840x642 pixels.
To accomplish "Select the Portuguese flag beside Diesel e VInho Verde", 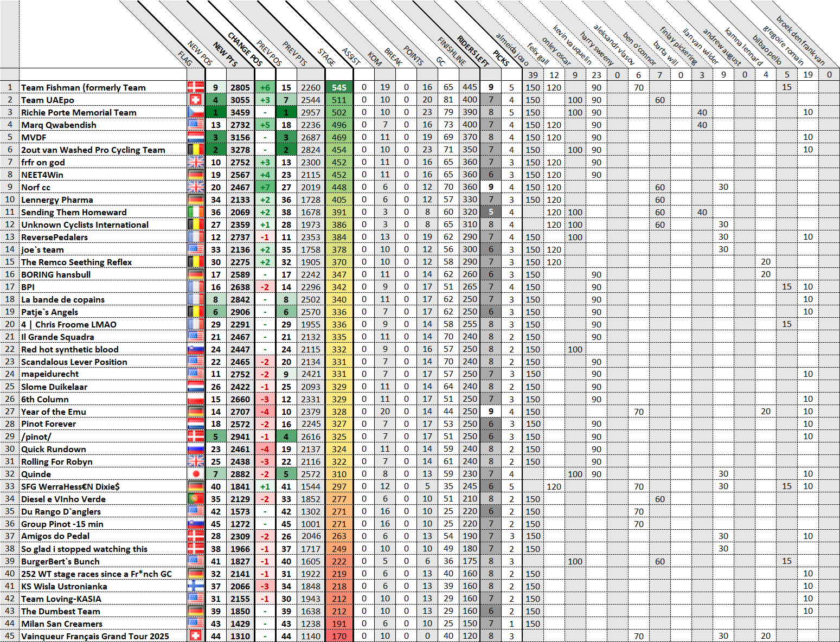I will click(x=196, y=499).
